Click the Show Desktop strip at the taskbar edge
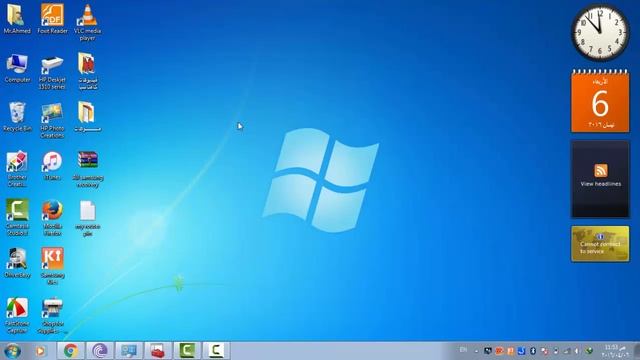The image size is (640, 360). 636,351
